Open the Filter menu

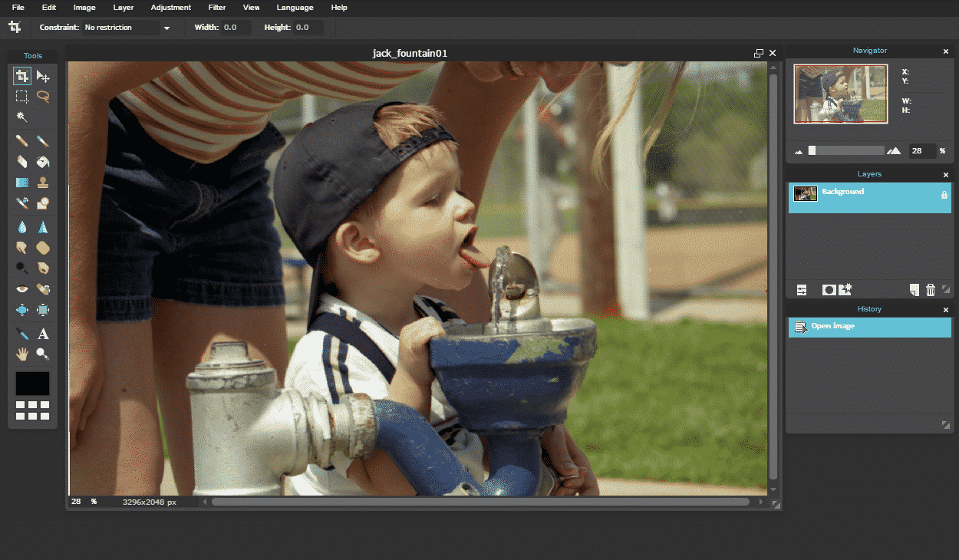(x=217, y=8)
